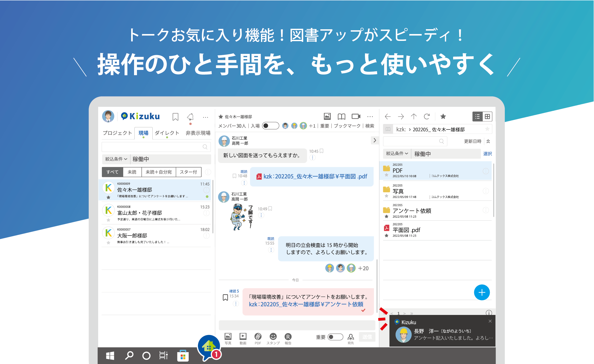Screen dimensions: 594x364
Task: Attach a PDF using the paperclip icon
Action: pos(258,337)
